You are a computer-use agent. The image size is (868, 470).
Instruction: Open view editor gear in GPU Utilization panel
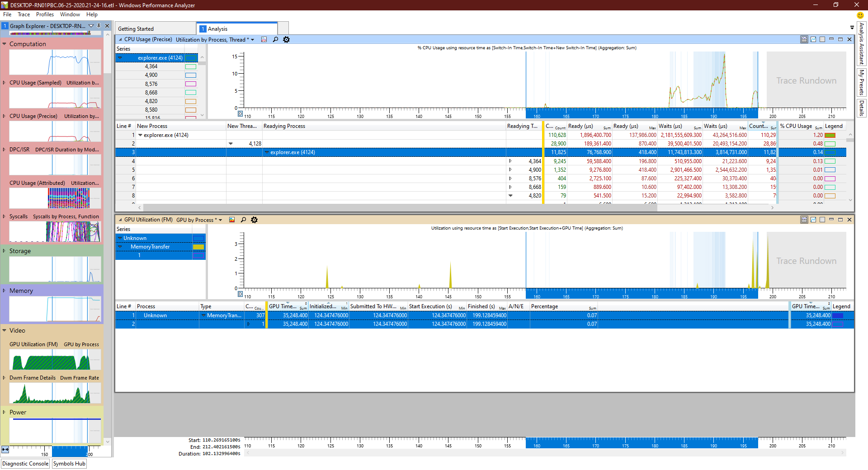click(254, 220)
